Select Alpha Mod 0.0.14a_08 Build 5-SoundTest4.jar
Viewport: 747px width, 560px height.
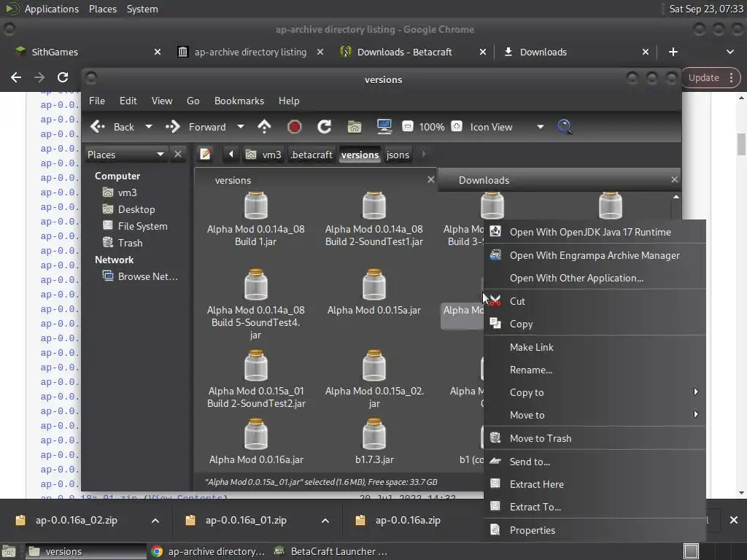(x=256, y=305)
